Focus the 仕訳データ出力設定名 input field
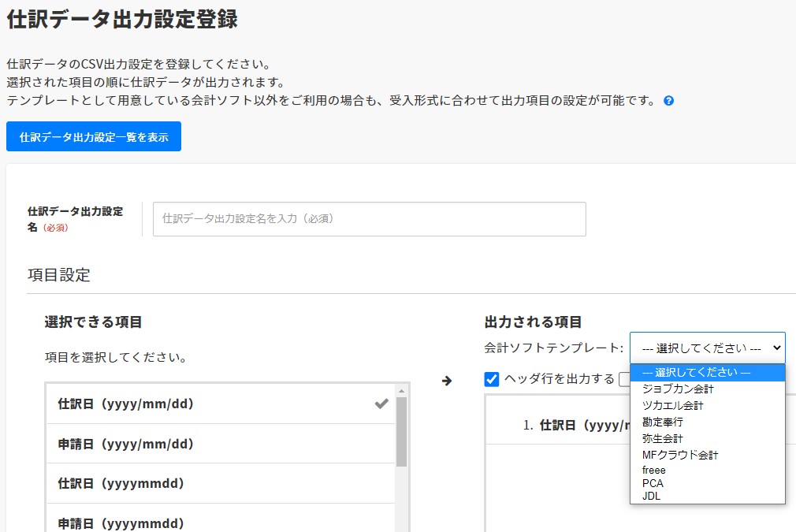 pos(369,219)
